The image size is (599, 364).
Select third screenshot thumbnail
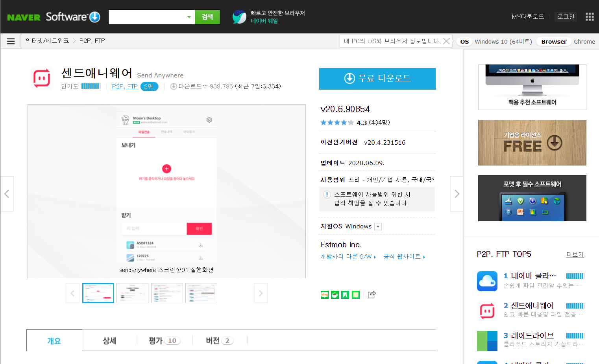pyautogui.click(x=167, y=293)
